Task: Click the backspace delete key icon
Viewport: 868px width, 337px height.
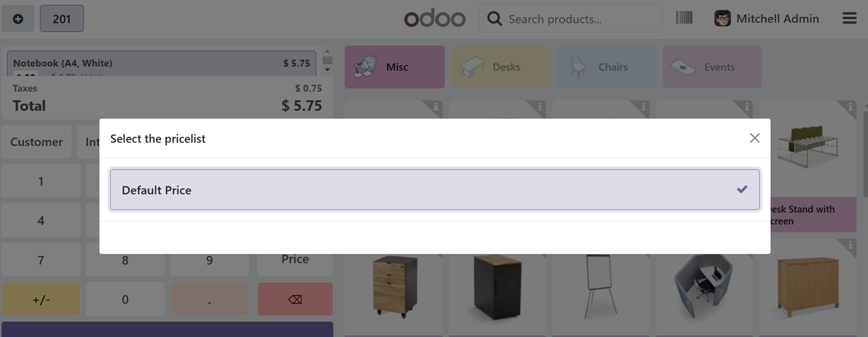Action: (x=295, y=299)
